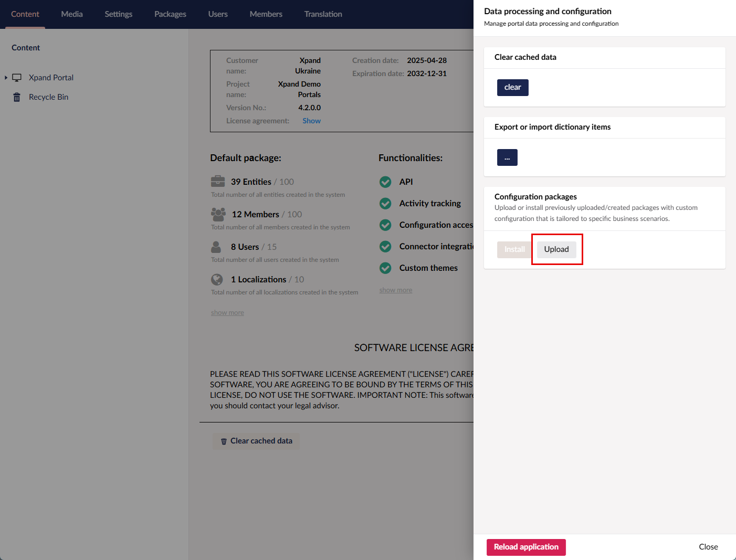Click the clear button in the side panel
The height and width of the screenshot is (560, 736).
512,88
